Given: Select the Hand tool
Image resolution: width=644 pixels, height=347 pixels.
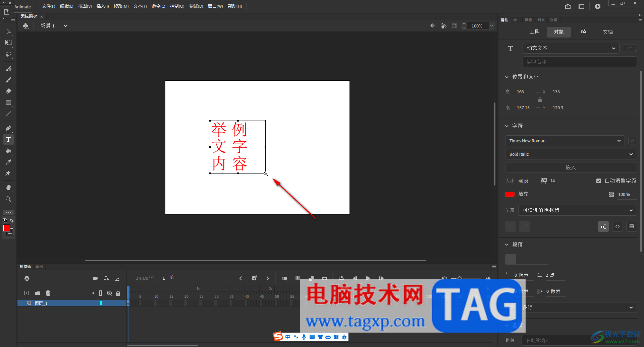Looking at the screenshot, I should pyautogui.click(x=8, y=188).
